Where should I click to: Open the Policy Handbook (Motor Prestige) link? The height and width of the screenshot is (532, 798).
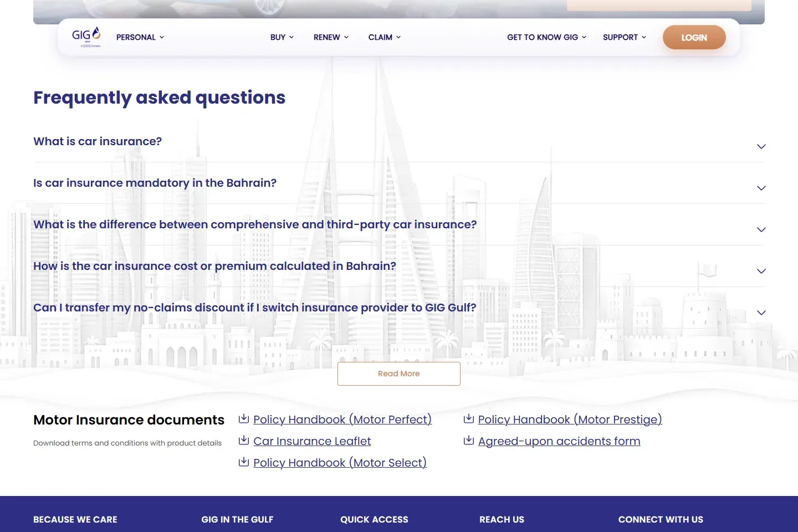570,420
